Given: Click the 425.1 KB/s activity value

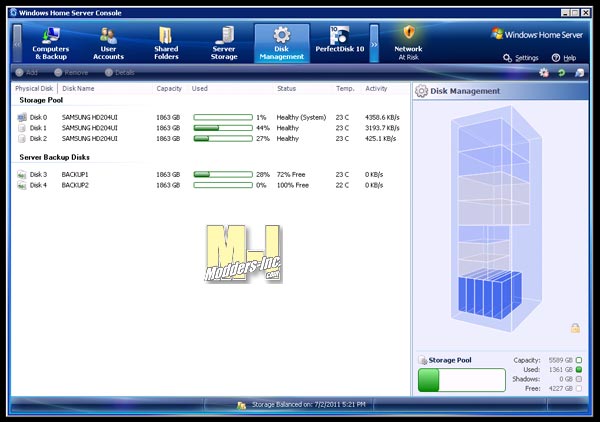Looking at the screenshot, I should point(380,138).
